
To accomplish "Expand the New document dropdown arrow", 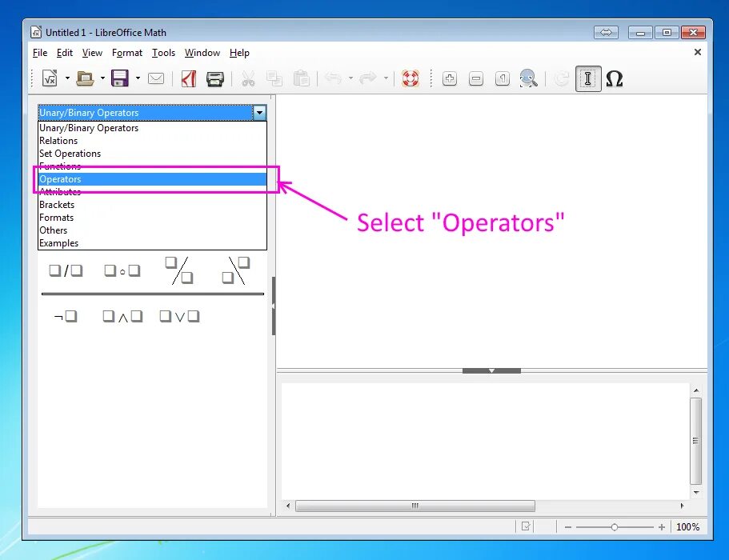I will click(67, 78).
